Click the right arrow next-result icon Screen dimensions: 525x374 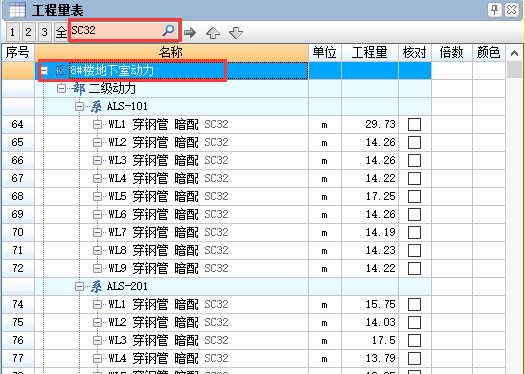(190, 32)
